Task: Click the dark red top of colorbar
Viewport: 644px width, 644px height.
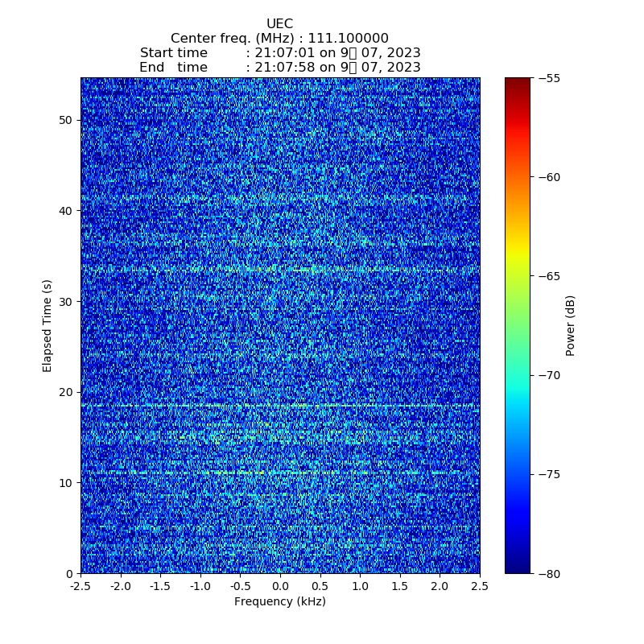Action: pyautogui.click(x=518, y=82)
